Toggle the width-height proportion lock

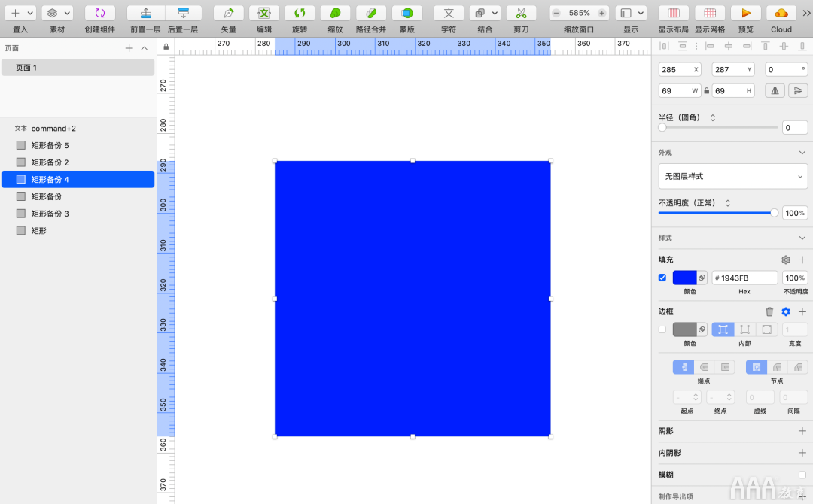click(706, 91)
